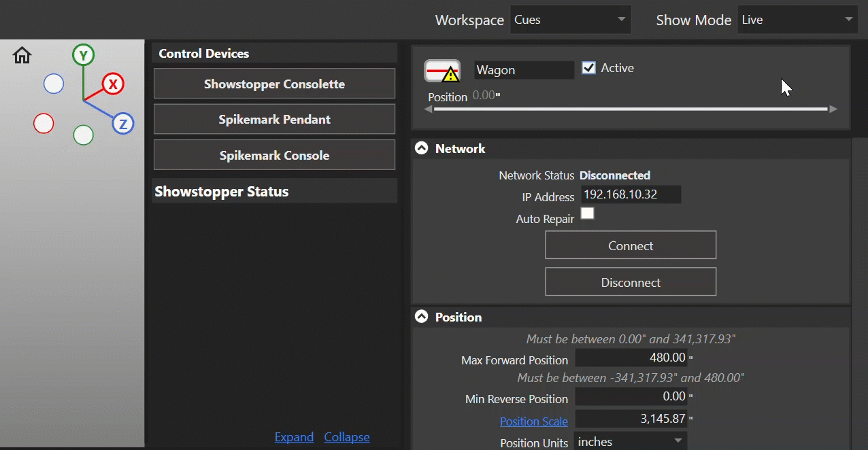
Task: Open the Show Mode dropdown
Action: click(x=797, y=20)
